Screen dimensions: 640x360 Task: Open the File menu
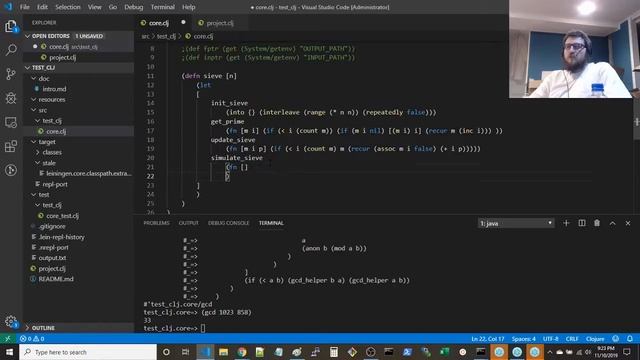tap(24, 7)
